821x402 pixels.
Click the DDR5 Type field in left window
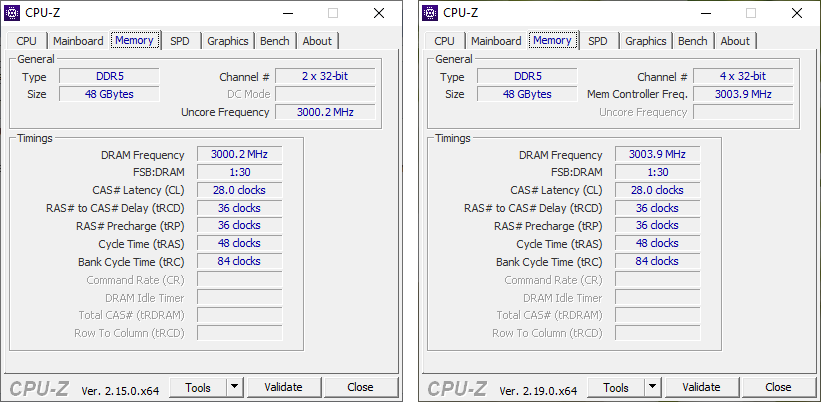coord(109,76)
